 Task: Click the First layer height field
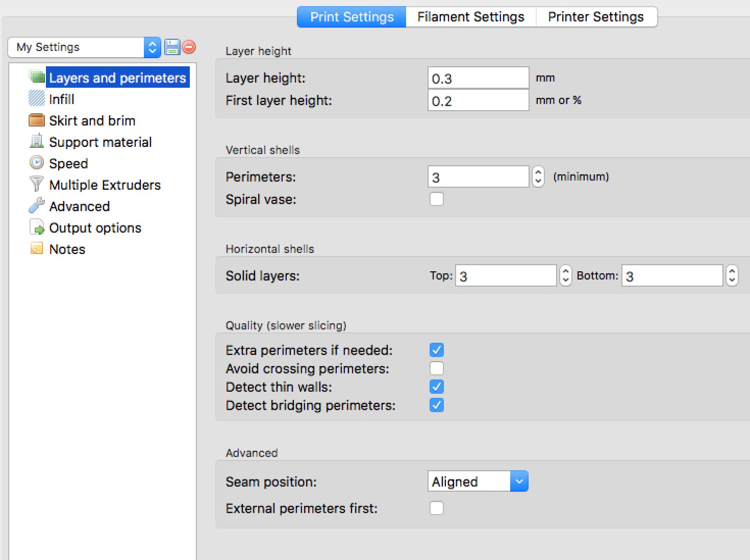coord(479,100)
